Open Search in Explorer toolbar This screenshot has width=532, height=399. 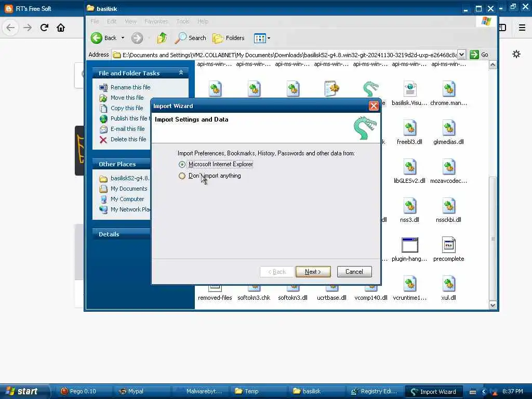[190, 38]
